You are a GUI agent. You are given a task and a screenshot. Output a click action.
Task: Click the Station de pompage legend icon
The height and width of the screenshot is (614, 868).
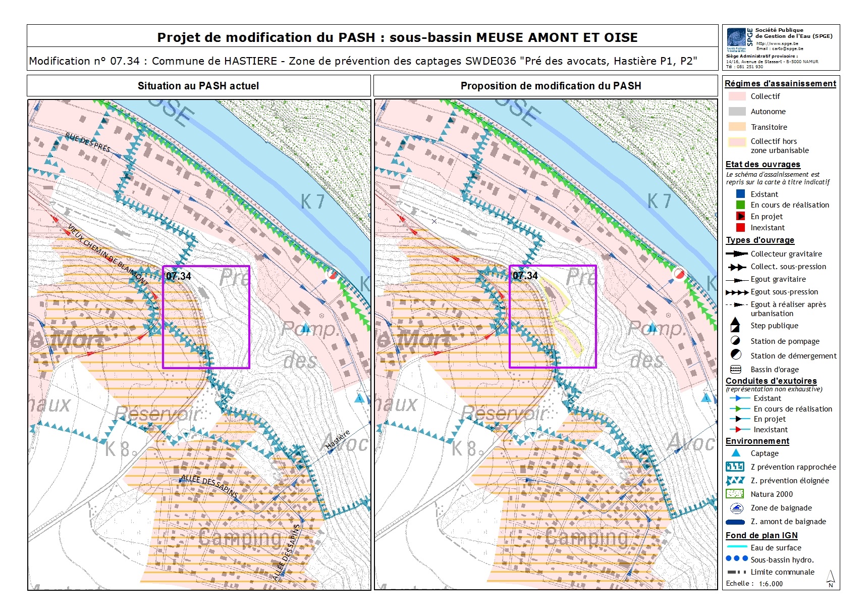(x=736, y=341)
